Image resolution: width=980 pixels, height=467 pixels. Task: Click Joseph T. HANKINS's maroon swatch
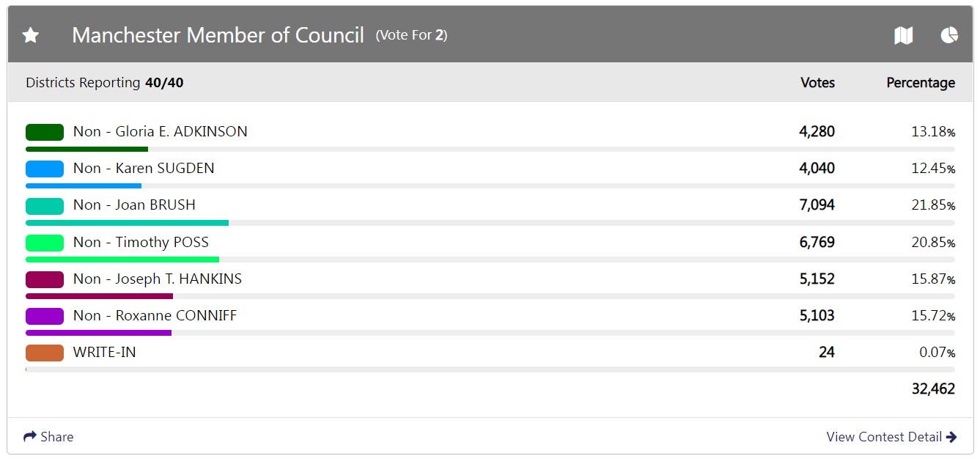tap(45, 279)
